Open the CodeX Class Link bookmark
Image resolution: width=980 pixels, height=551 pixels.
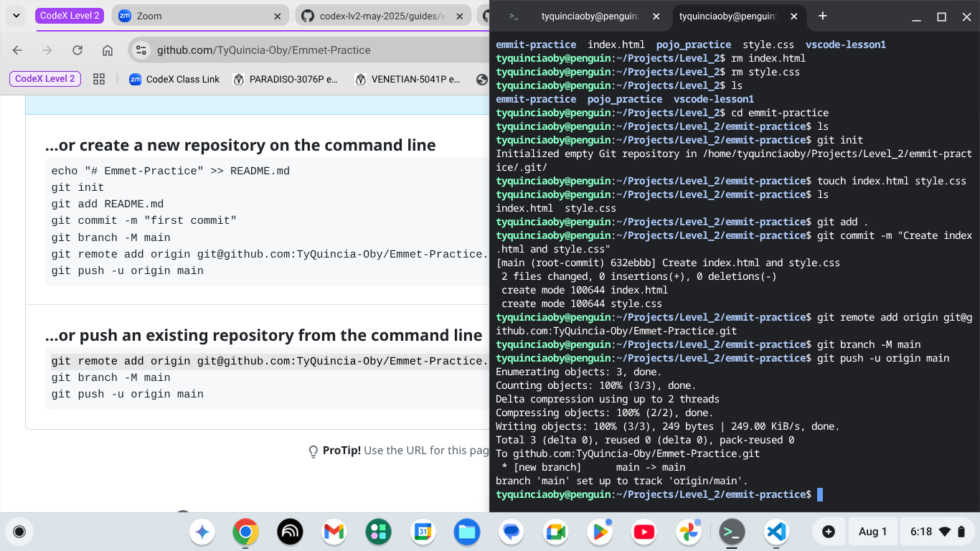click(x=174, y=79)
